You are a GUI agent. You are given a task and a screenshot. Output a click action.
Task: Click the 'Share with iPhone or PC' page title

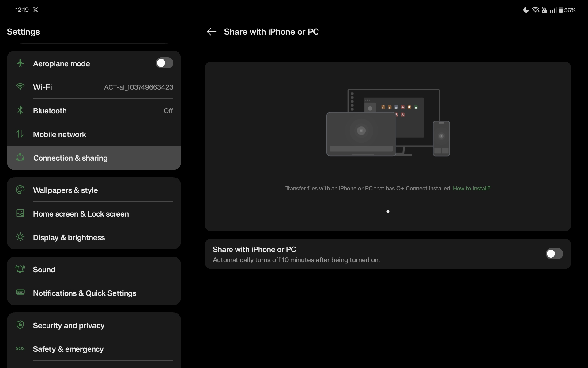click(x=271, y=32)
